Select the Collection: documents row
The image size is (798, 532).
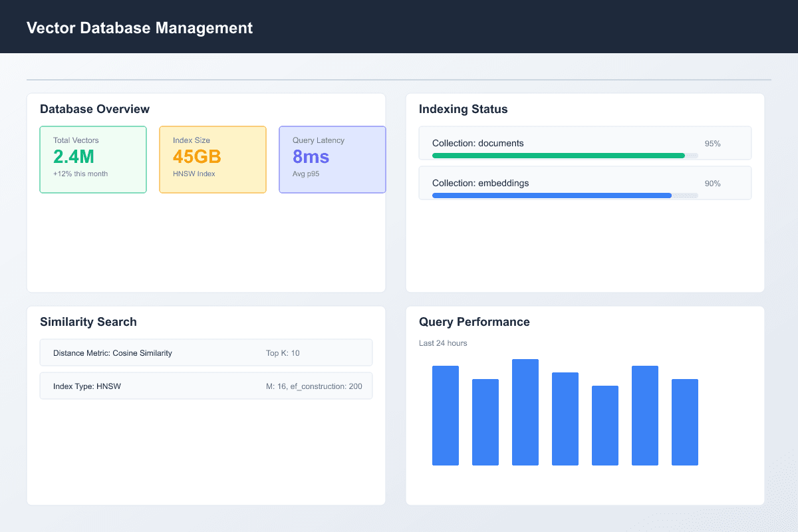pyautogui.click(x=585, y=143)
